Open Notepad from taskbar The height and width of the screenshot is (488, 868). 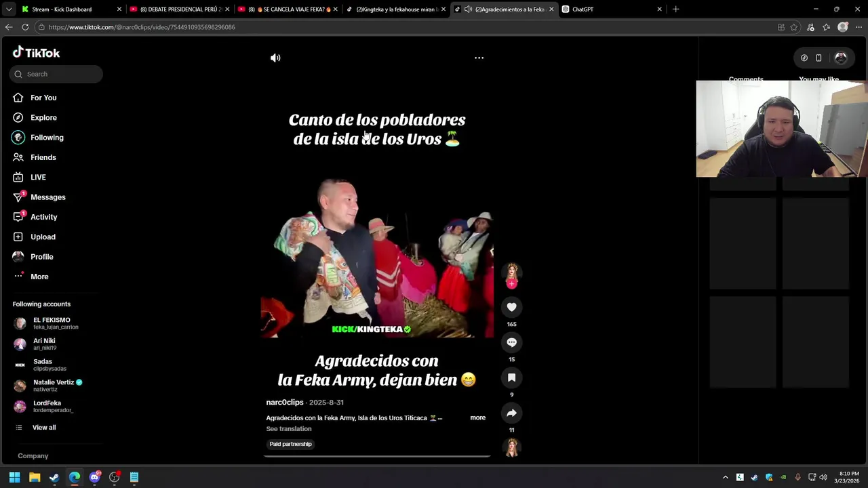coord(134,477)
